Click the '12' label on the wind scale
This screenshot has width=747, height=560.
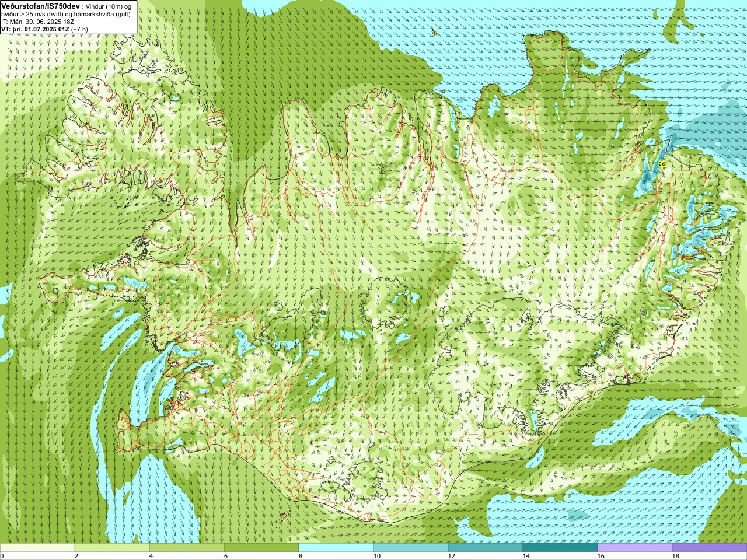[x=451, y=556]
